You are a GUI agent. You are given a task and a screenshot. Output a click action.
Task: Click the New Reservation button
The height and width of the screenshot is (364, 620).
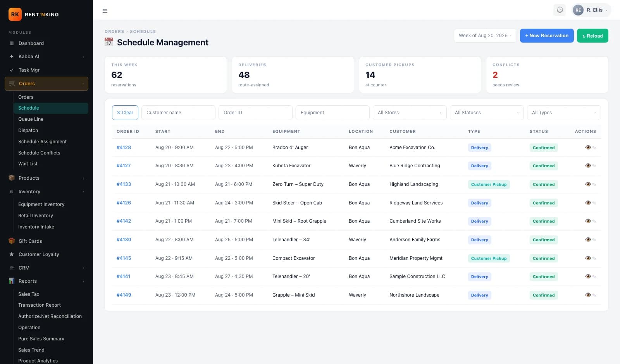coord(547,36)
